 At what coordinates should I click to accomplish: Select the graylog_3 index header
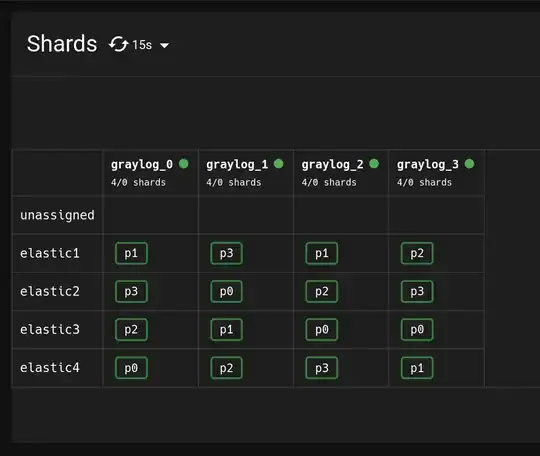428,165
